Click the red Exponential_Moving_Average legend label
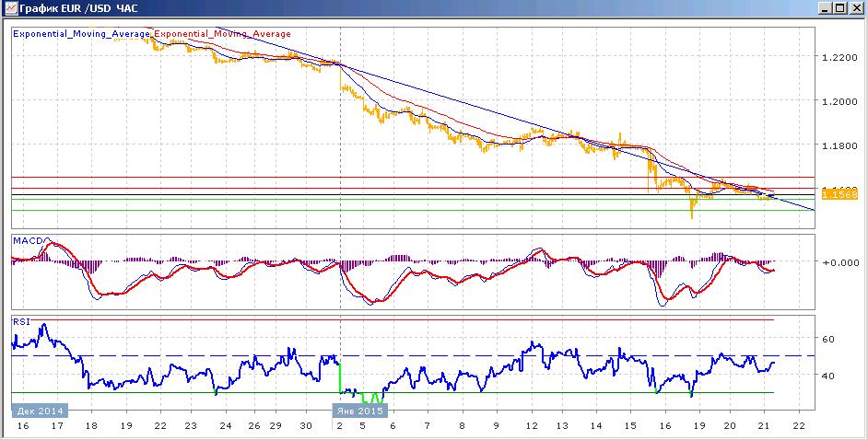Image resolution: width=868 pixels, height=440 pixels. [223, 34]
